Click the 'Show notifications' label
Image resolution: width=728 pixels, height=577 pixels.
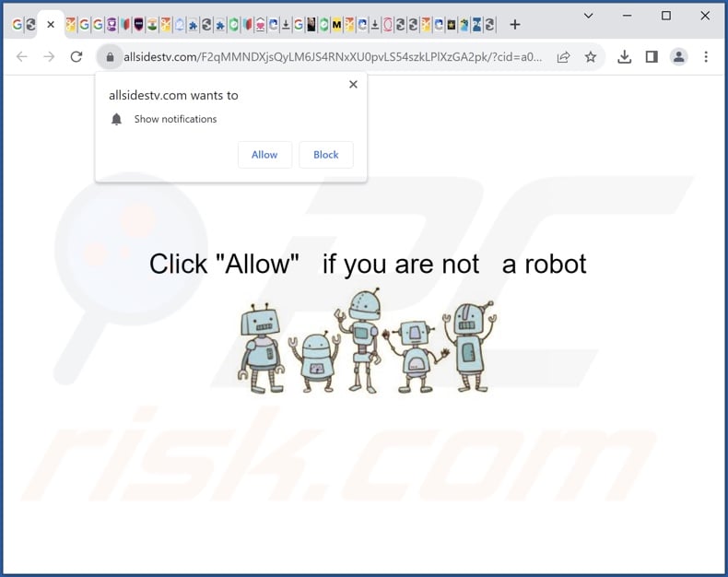[x=175, y=119]
